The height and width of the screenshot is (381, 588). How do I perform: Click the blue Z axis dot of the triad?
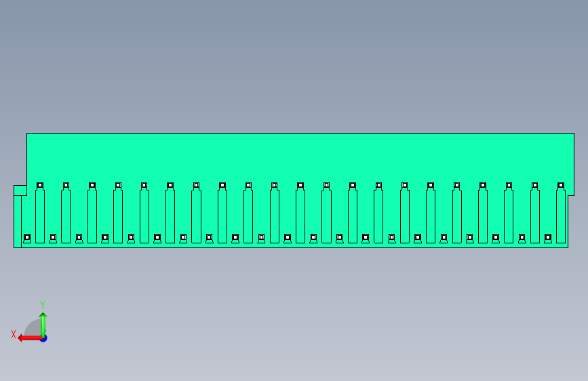pyautogui.click(x=44, y=338)
